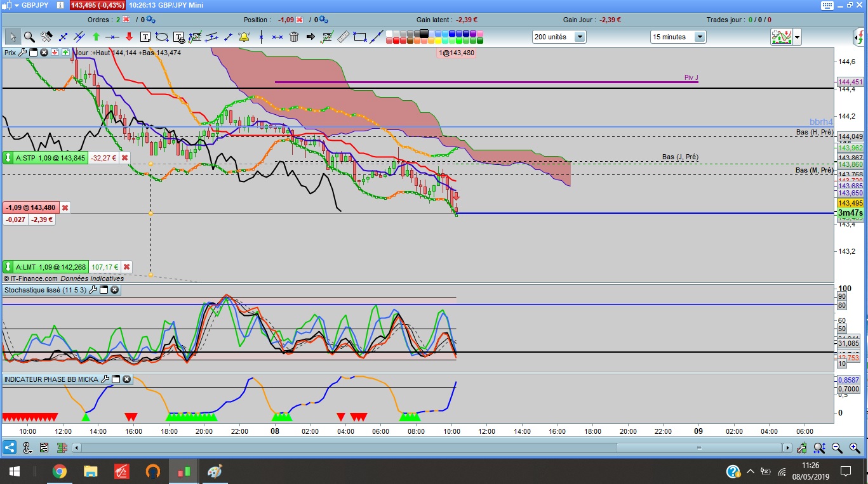Image resolution: width=868 pixels, height=484 pixels.
Task: Select the magnifier zoom tool
Action: click(x=29, y=37)
